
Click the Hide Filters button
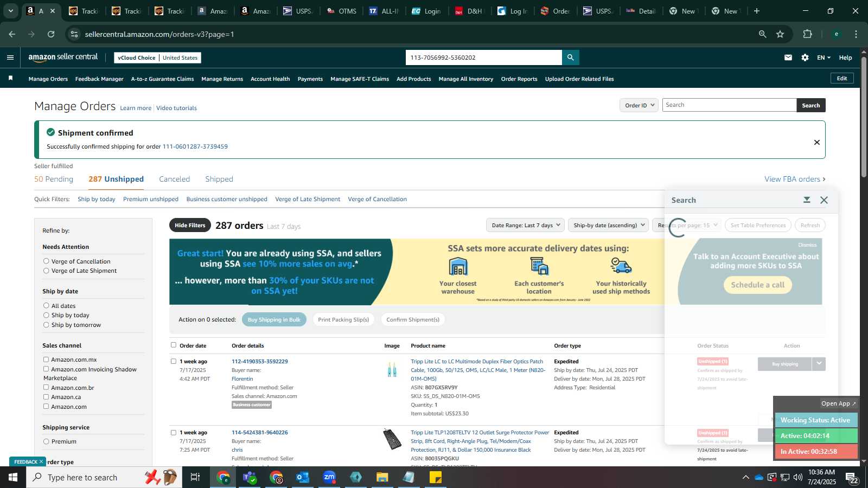click(x=190, y=225)
